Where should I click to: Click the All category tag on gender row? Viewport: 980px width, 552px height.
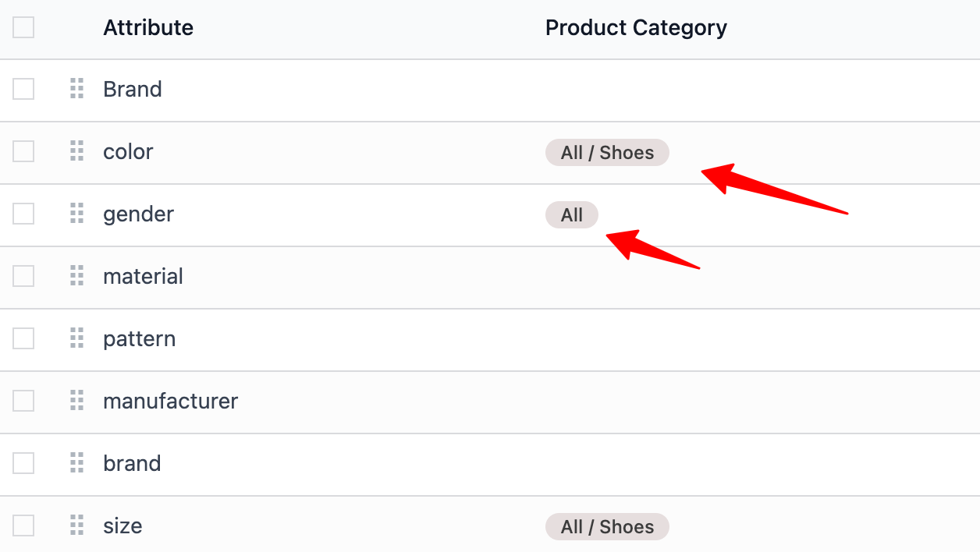tap(572, 214)
